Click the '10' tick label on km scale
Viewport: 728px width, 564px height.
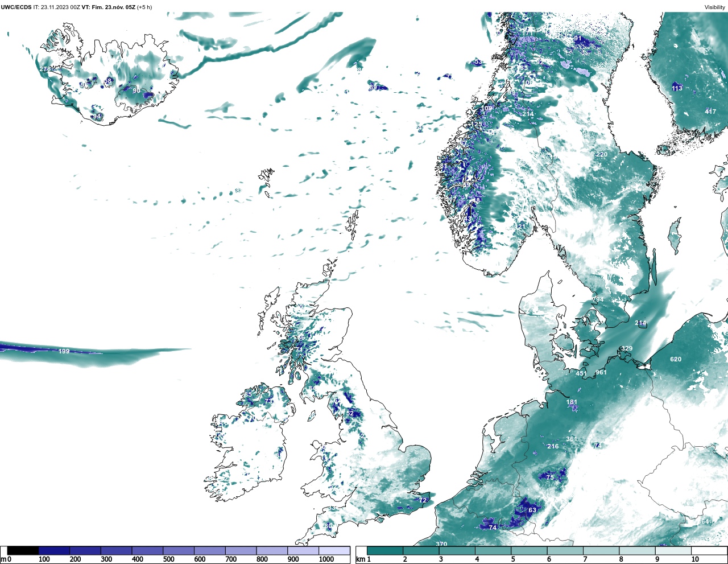(x=695, y=559)
